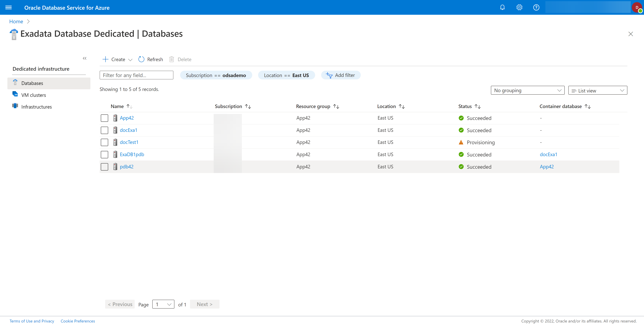Click the database icon next to docExa1
The image size is (644, 327).
[115, 130]
